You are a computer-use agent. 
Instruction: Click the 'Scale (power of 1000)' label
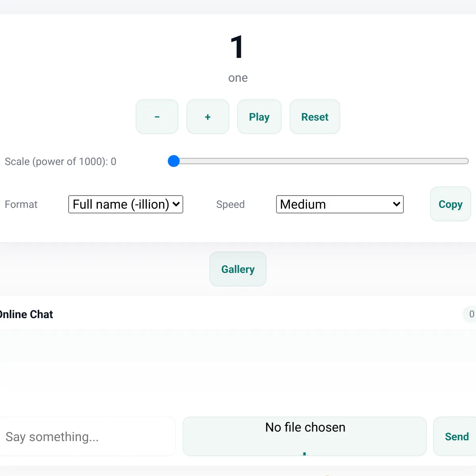pyautogui.click(x=60, y=161)
